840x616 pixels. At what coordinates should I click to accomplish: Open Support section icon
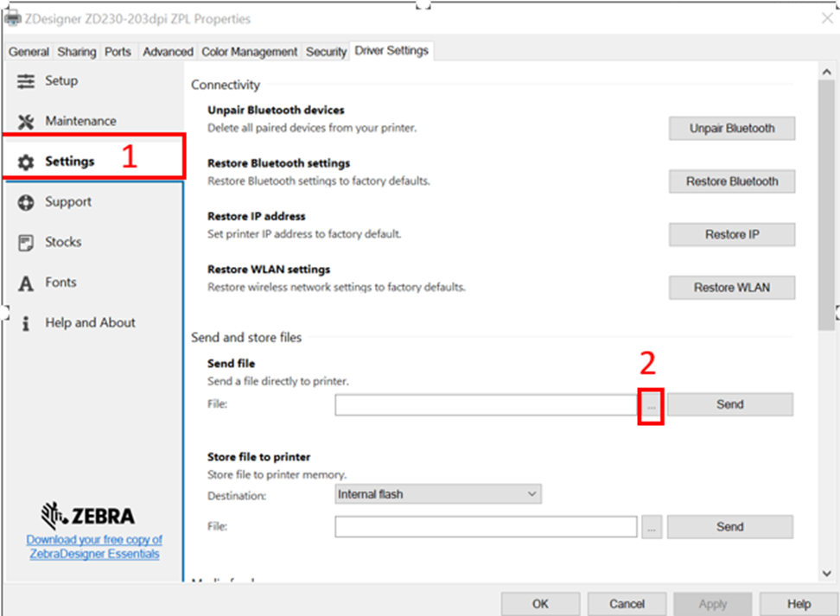(x=26, y=202)
